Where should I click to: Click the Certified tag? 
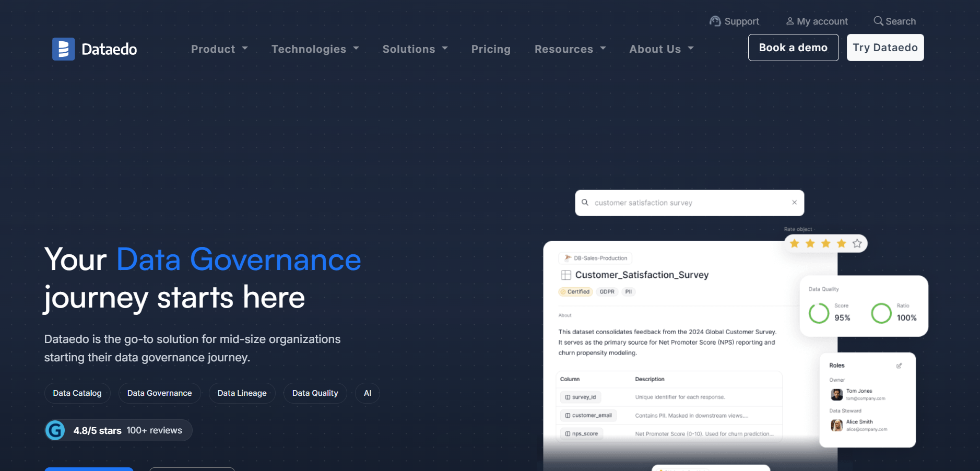(575, 292)
